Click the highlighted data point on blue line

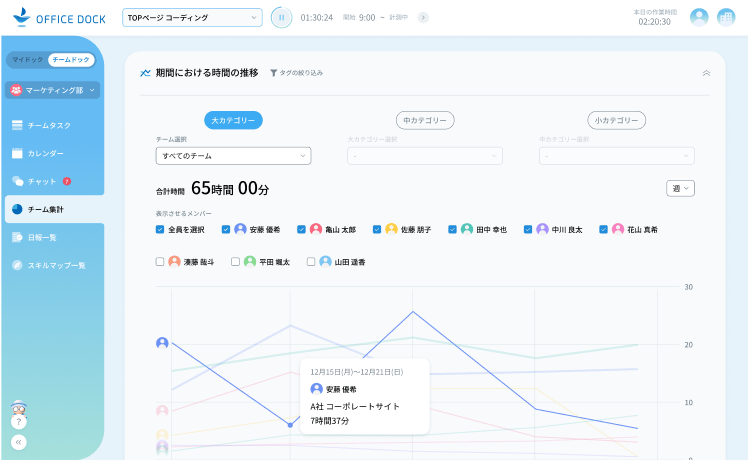pos(290,425)
